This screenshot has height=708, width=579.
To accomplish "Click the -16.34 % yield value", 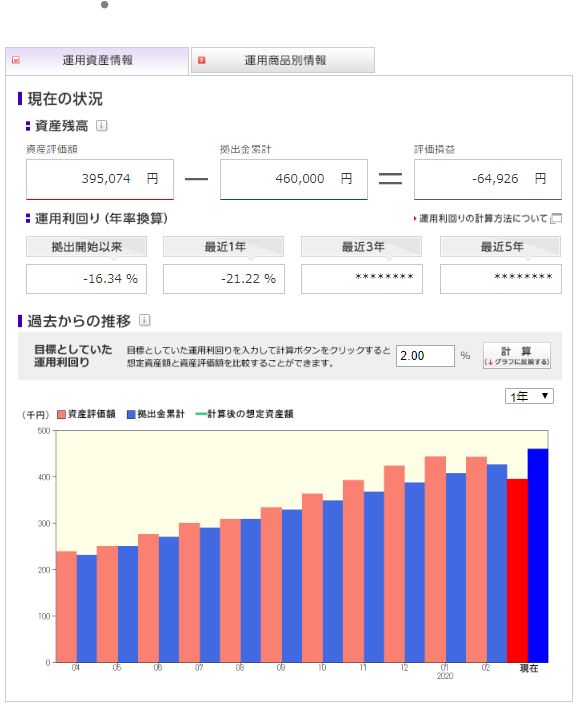I will 86,279.
